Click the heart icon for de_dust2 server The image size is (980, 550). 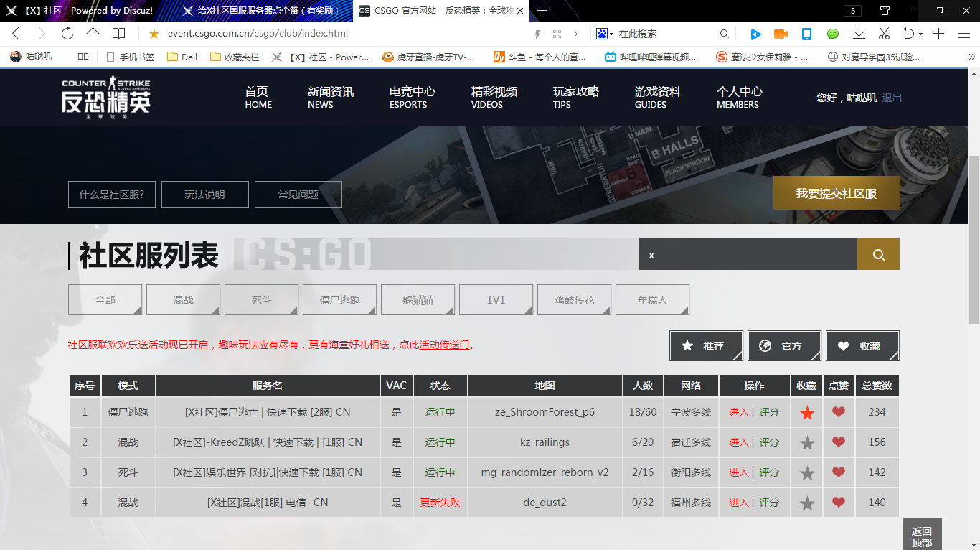pyautogui.click(x=838, y=503)
